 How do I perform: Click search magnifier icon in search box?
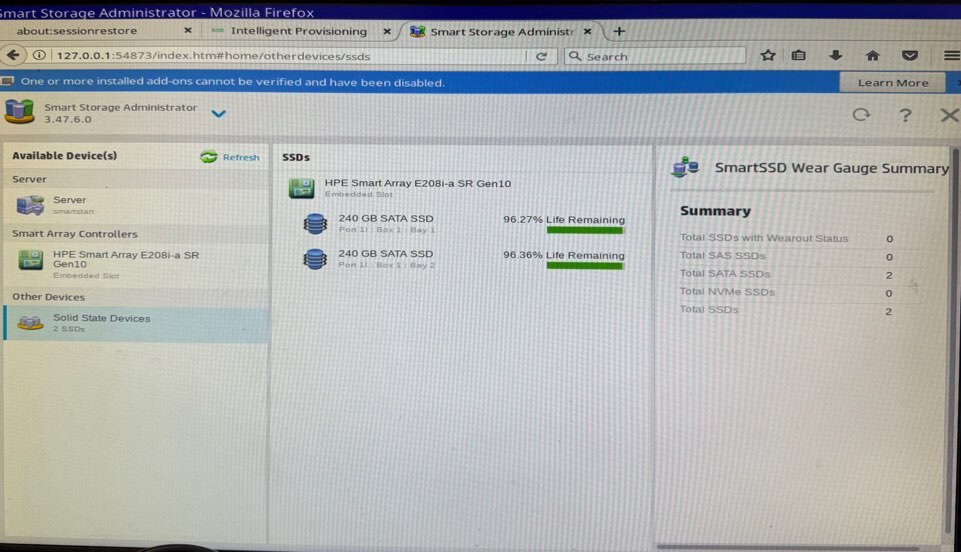pyautogui.click(x=574, y=56)
